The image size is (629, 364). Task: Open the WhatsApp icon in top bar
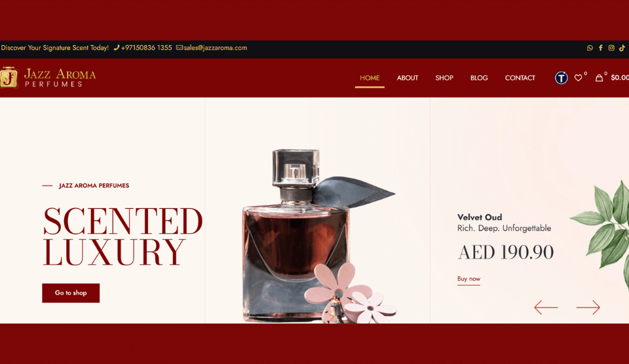click(x=590, y=48)
